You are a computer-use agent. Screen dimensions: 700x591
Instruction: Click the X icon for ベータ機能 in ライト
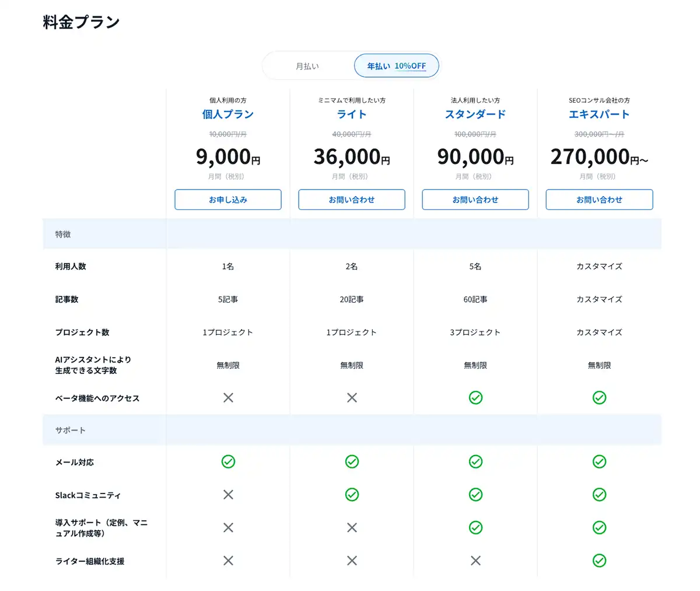tap(352, 397)
